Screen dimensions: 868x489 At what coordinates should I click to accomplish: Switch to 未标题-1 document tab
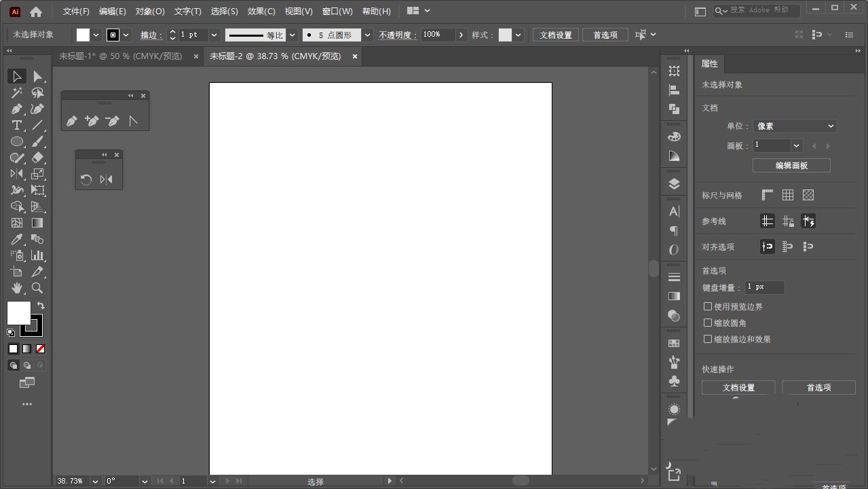(121, 56)
